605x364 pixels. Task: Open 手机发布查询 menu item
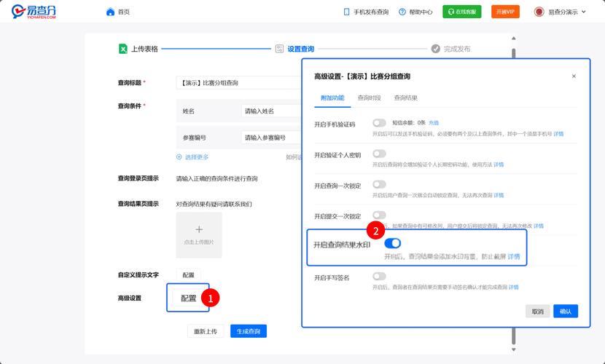click(371, 12)
